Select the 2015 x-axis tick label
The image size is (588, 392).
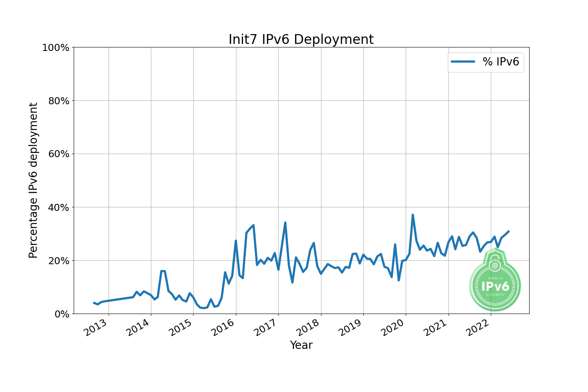[181, 328]
